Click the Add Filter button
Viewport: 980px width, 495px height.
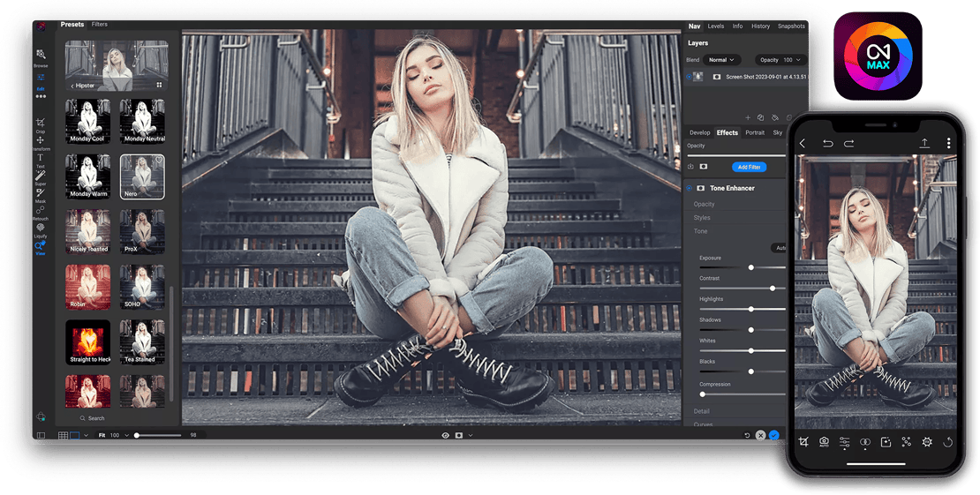coord(748,167)
